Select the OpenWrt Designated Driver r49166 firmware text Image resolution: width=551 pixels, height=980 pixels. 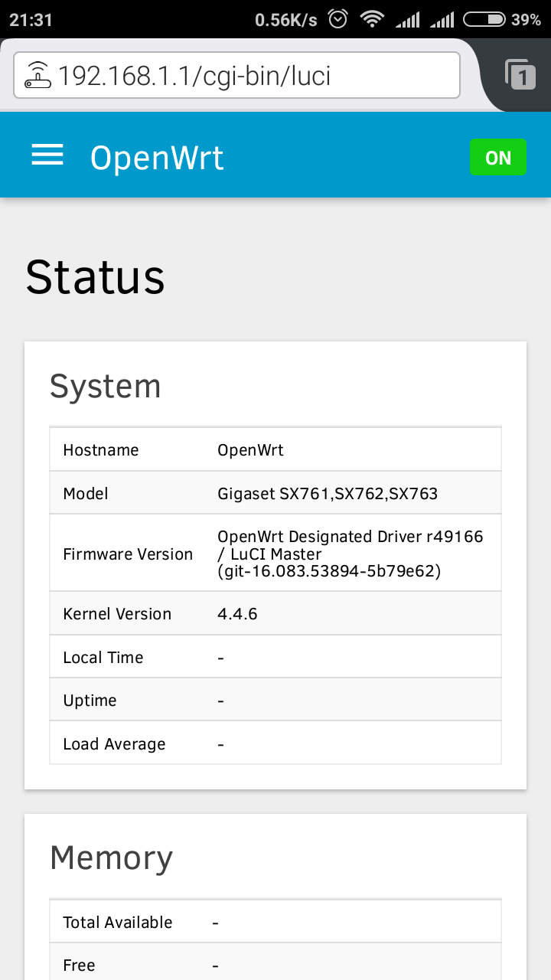[350, 554]
